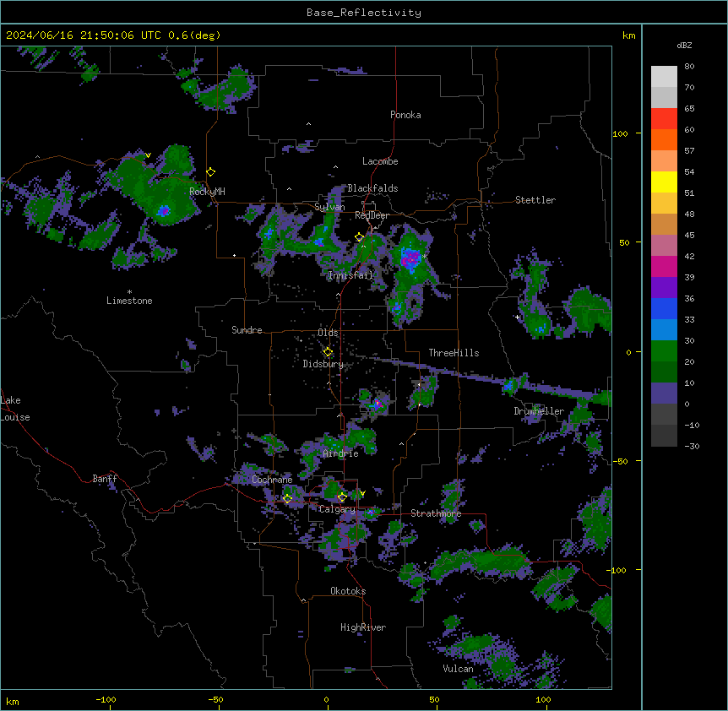The width and height of the screenshot is (728, 711).
Task: Click the Didsbury town label
Action: (323, 364)
